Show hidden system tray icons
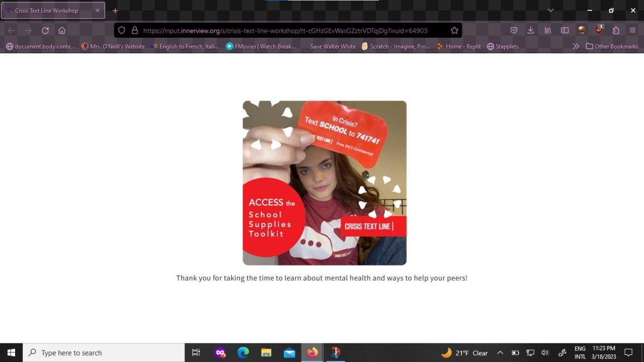Image resolution: width=644 pixels, height=362 pixels. [500, 352]
